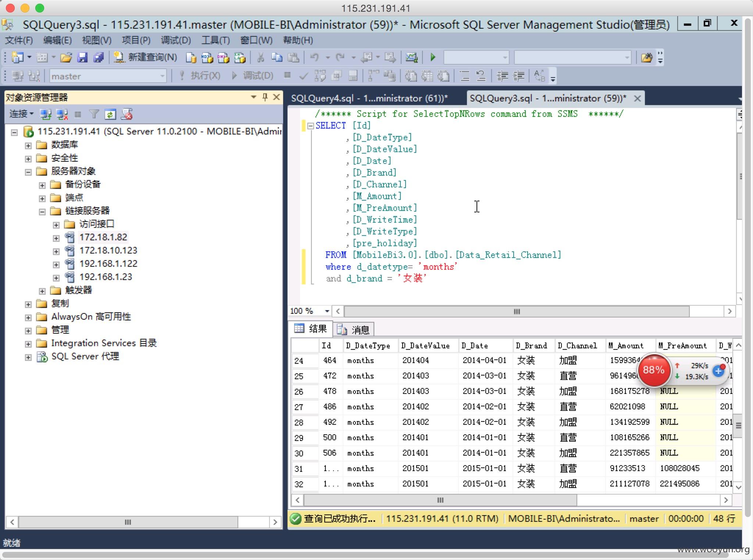This screenshot has width=753, height=560.
Task: Click the Activity Monitor toolbar icon
Action: point(411,57)
